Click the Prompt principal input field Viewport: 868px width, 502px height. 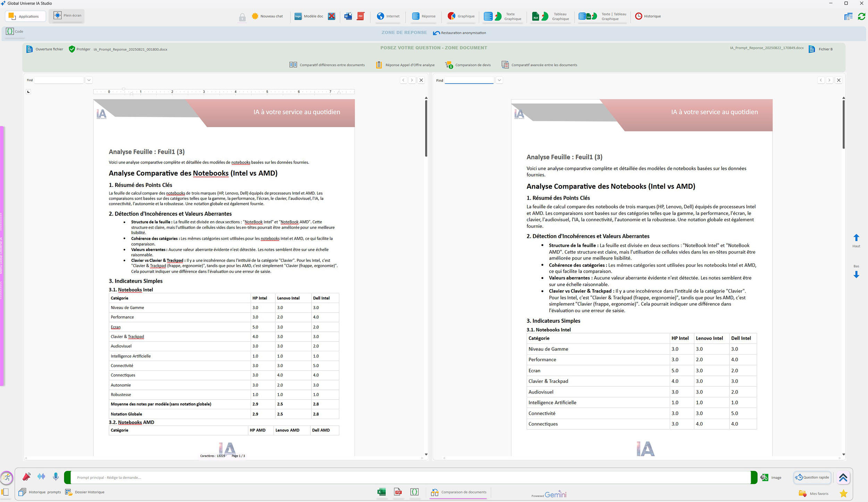pyautogui.click(x=410, y=477)
